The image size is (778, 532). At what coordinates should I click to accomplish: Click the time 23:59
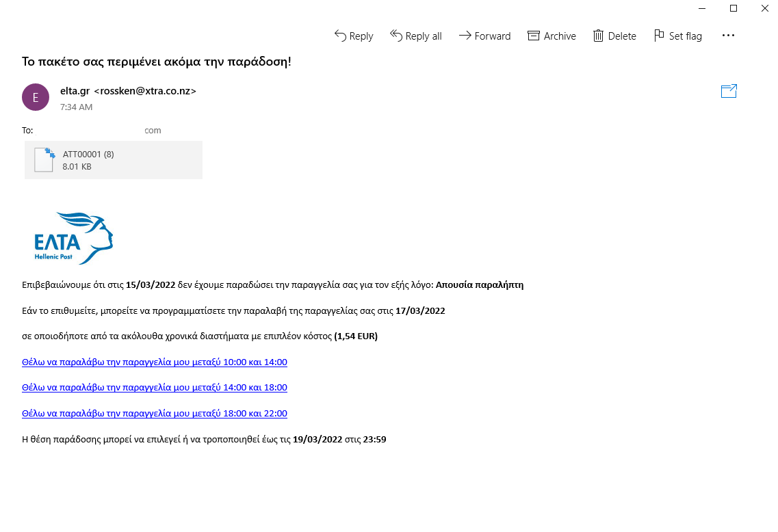click(374, 439)
